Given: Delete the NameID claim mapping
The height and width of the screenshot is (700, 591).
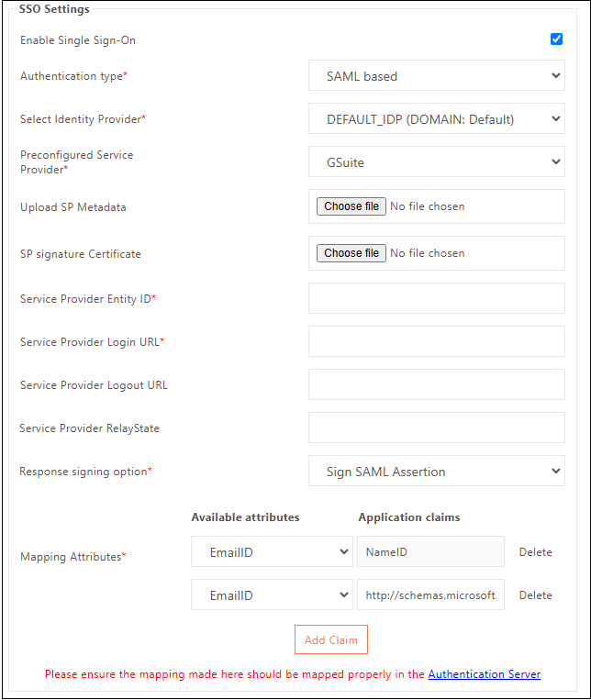Looking at the screenshot, I should pos(535,552).
